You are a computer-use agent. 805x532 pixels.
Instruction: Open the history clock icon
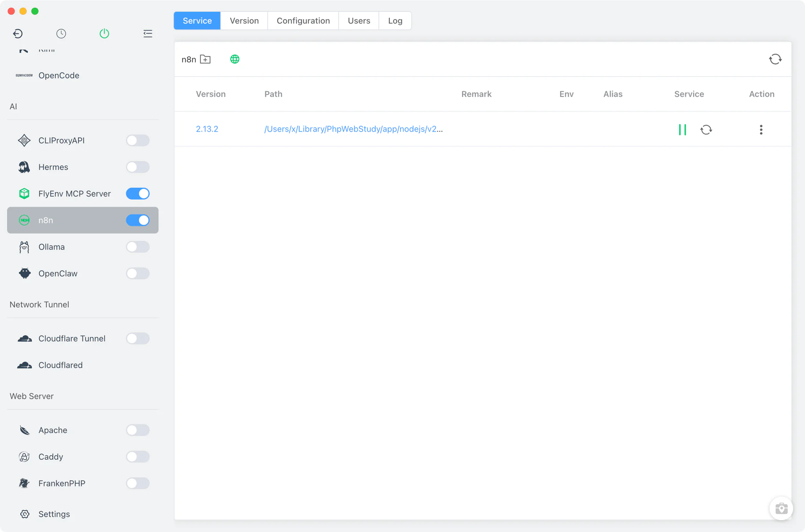coord(61,34)
